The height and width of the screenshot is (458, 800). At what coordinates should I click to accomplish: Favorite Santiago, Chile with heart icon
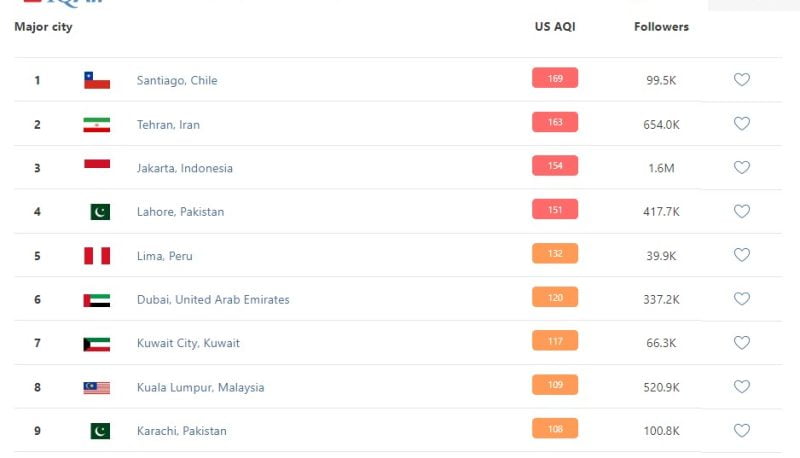(741, 80)
